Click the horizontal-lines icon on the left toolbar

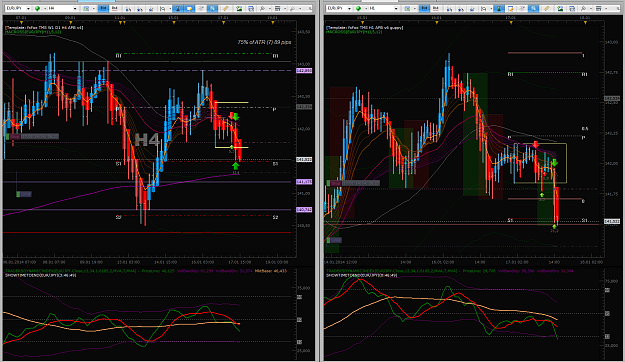coord(277,8)
